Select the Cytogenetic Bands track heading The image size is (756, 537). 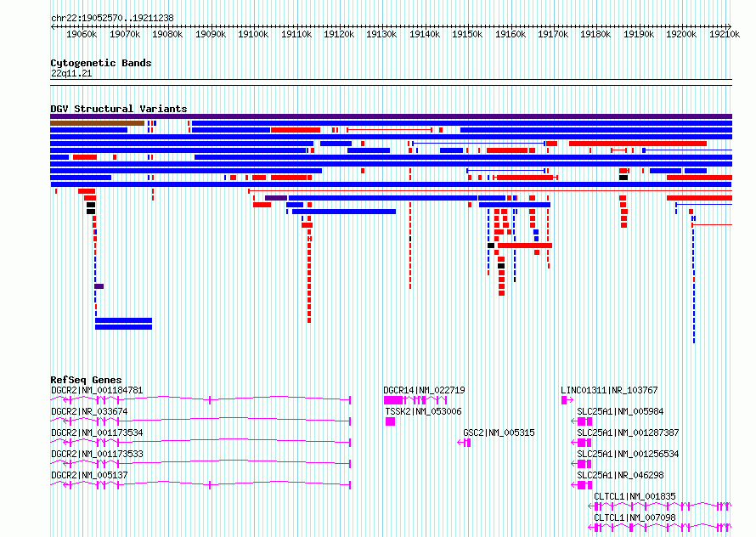click(x=101, y=63)
